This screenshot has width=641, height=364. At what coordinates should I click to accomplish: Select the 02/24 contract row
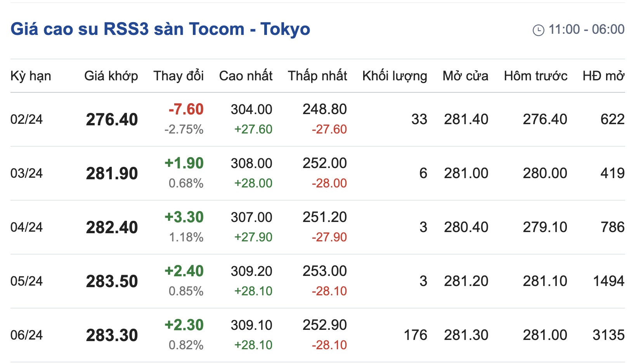26,119
